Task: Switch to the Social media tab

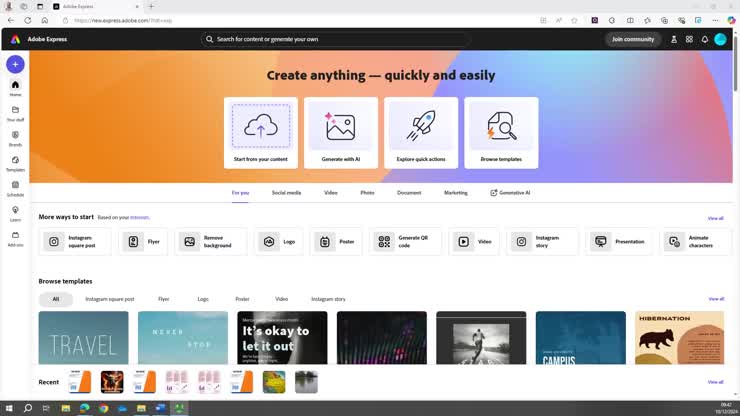Action: (x=286, y=193)
